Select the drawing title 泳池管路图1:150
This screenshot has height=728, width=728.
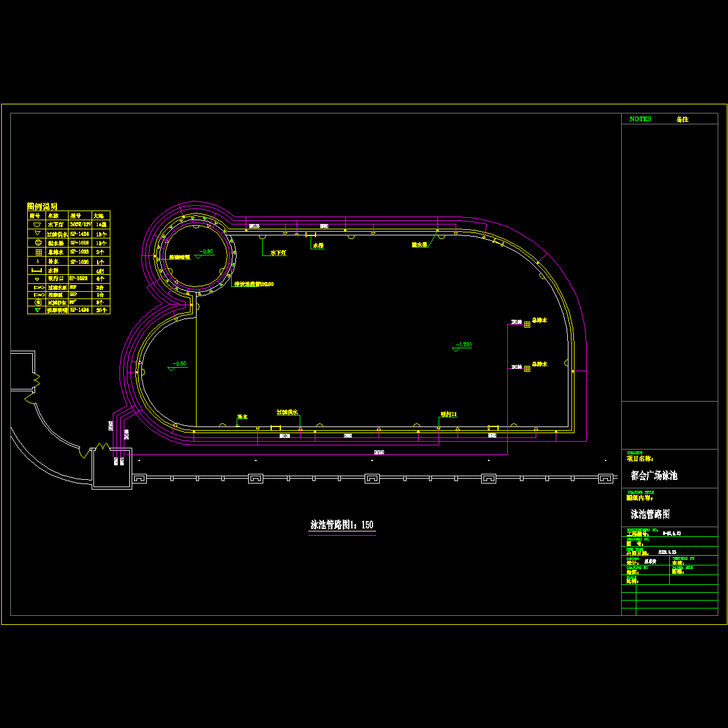342,525
